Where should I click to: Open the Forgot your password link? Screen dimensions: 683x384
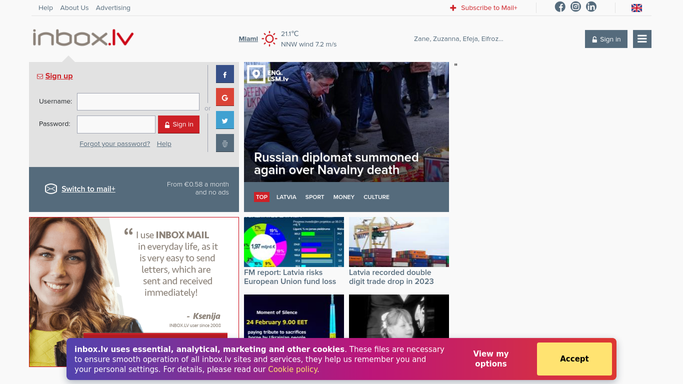(x=115, y=144)
